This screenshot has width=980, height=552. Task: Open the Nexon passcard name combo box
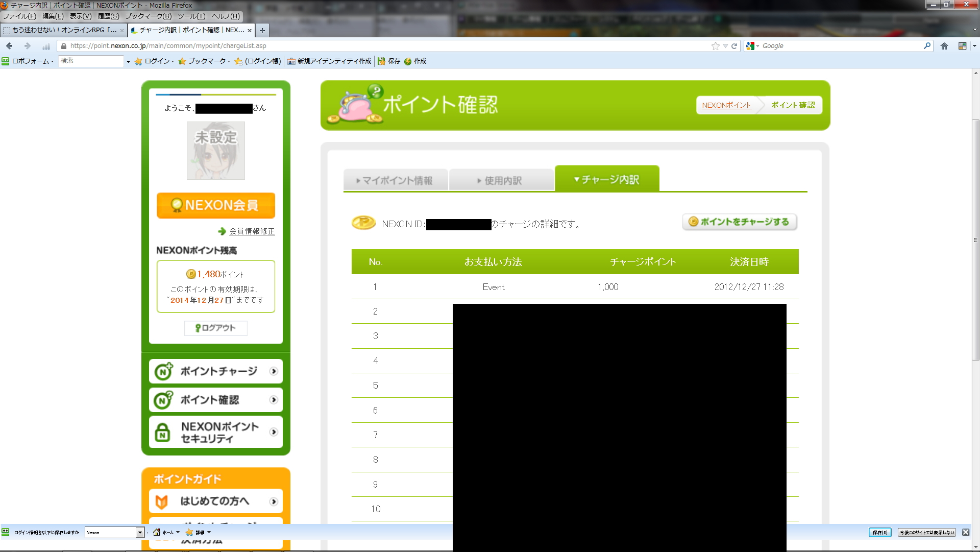(115, 532)
